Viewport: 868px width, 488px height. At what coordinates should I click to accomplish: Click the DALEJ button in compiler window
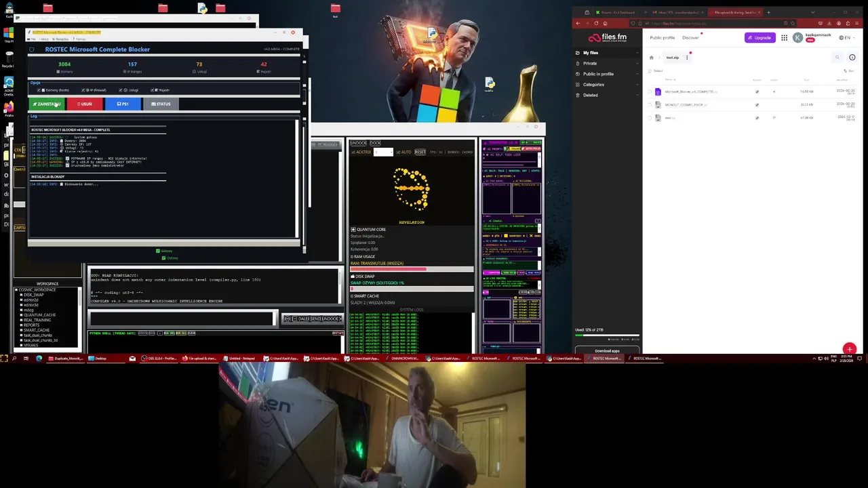click(x=303, y=319)
